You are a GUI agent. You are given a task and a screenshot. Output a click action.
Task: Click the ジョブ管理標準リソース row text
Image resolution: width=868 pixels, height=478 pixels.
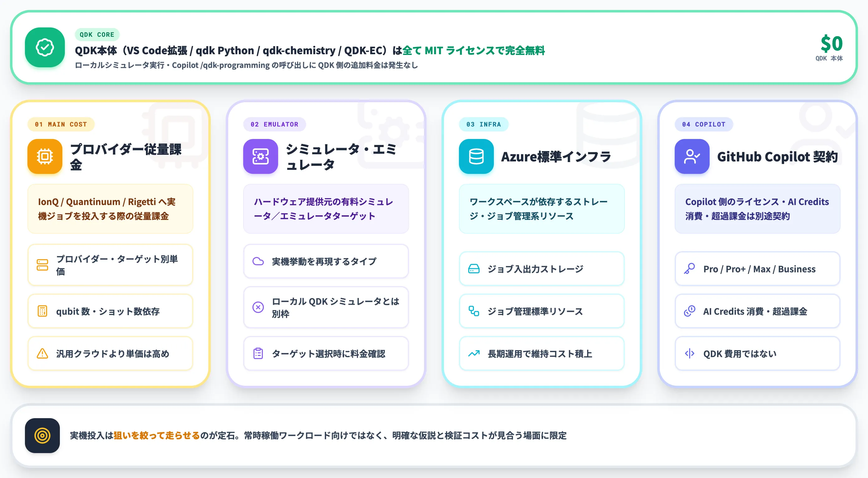[535, 311]
